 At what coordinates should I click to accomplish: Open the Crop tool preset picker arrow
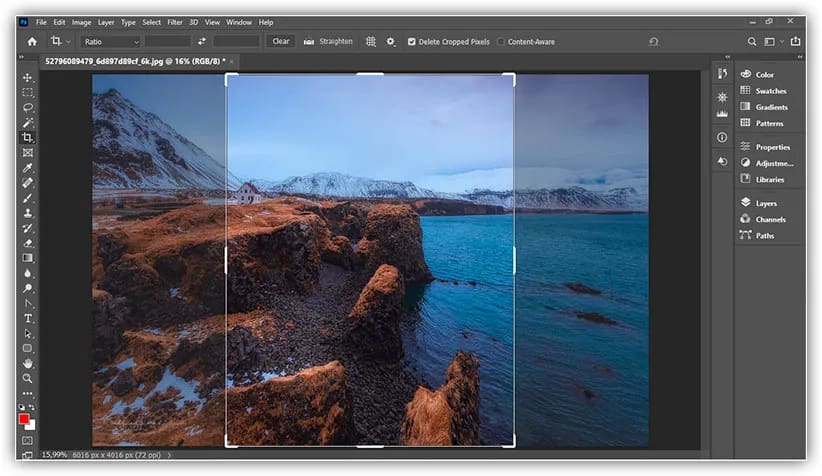click(68, 42)
